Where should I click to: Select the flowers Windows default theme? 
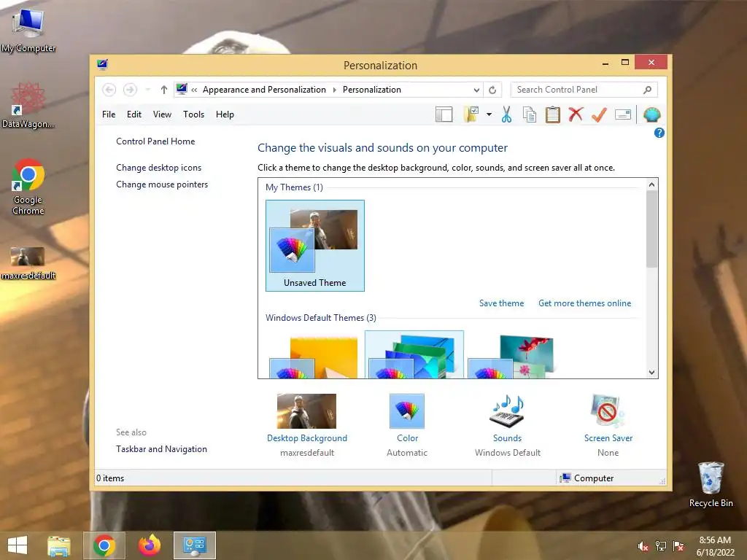tap(513, 356)
